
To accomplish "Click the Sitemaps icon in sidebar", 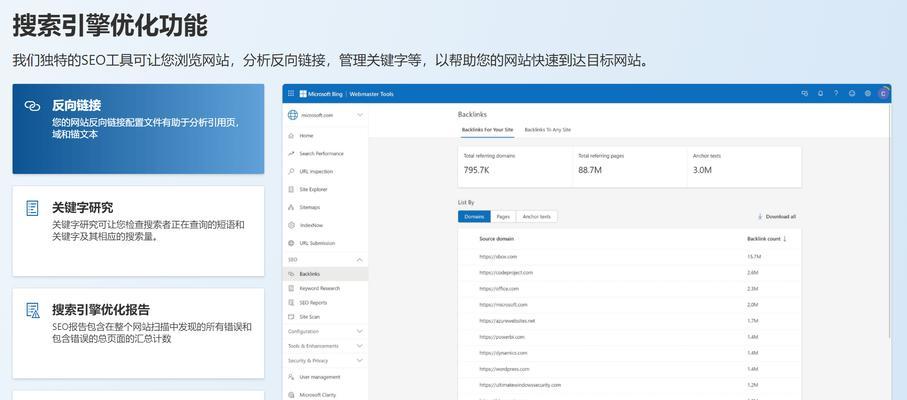I will point(291,207).
